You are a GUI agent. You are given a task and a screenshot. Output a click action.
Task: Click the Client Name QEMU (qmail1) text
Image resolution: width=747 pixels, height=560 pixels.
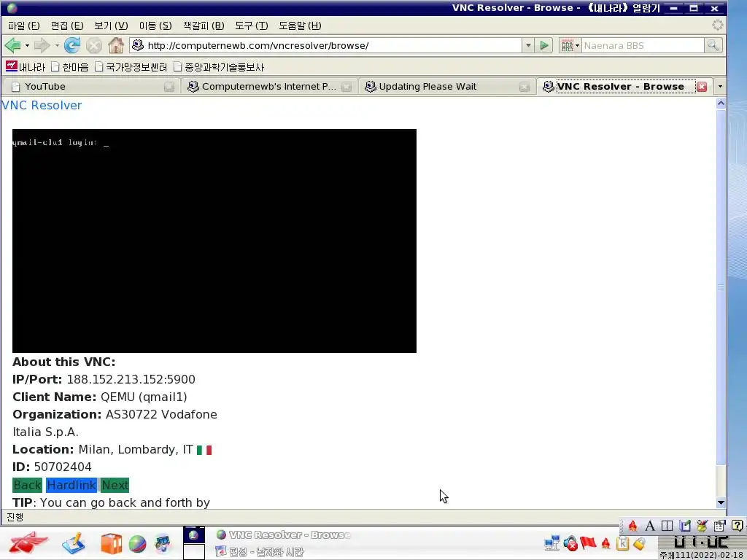[144, 397]
